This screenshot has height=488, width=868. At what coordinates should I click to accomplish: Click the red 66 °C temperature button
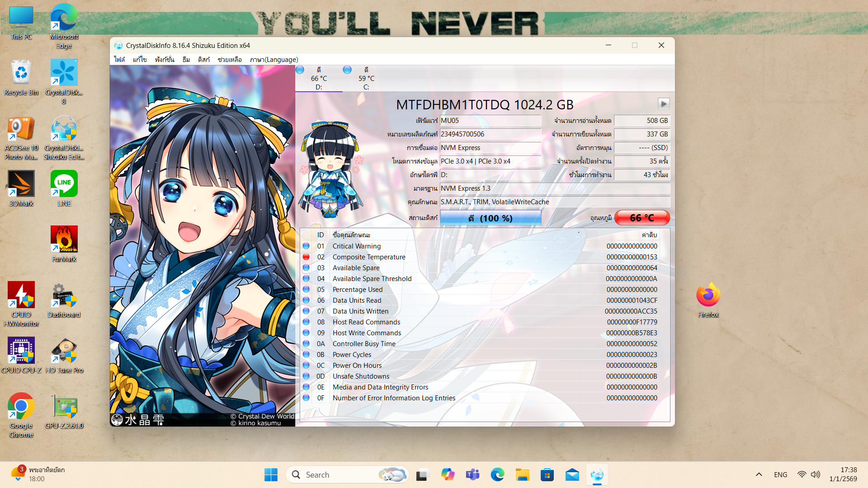642,218
